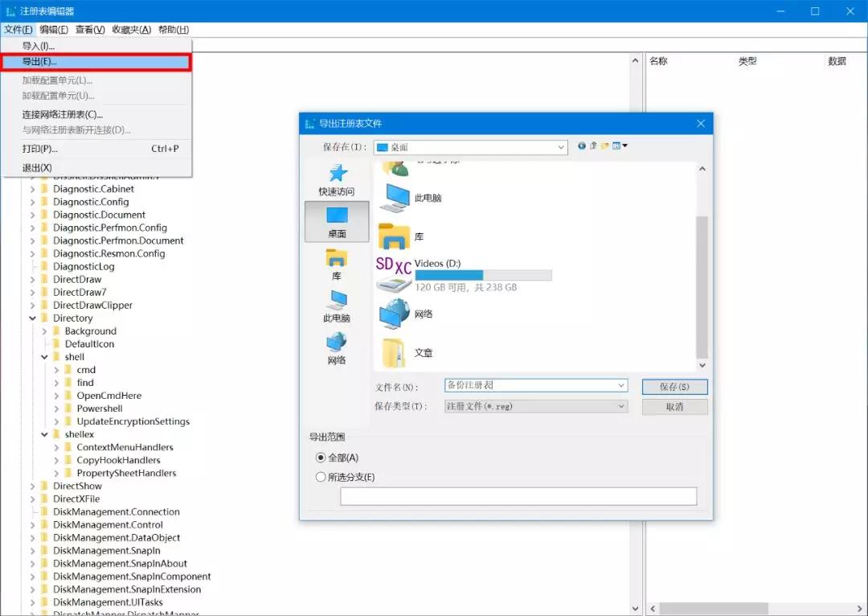Viewport: 868px width, 616px height.
Task: Select the Libraries icon in places sidebar
Action: click(337, 259)
